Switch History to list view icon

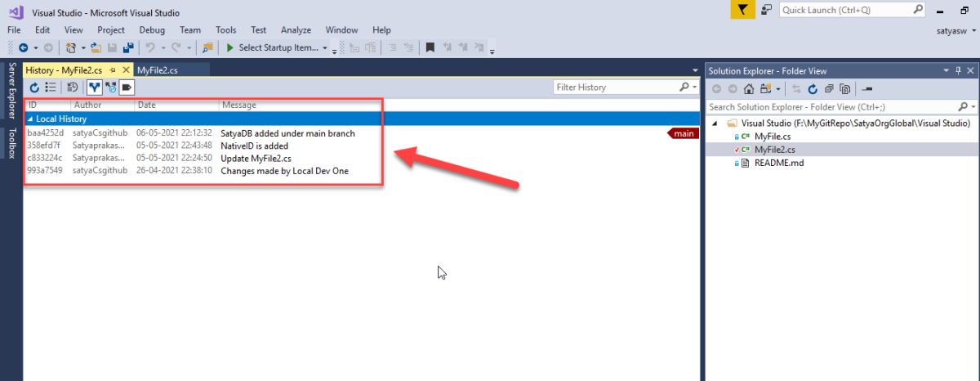(x=51, y=87)
